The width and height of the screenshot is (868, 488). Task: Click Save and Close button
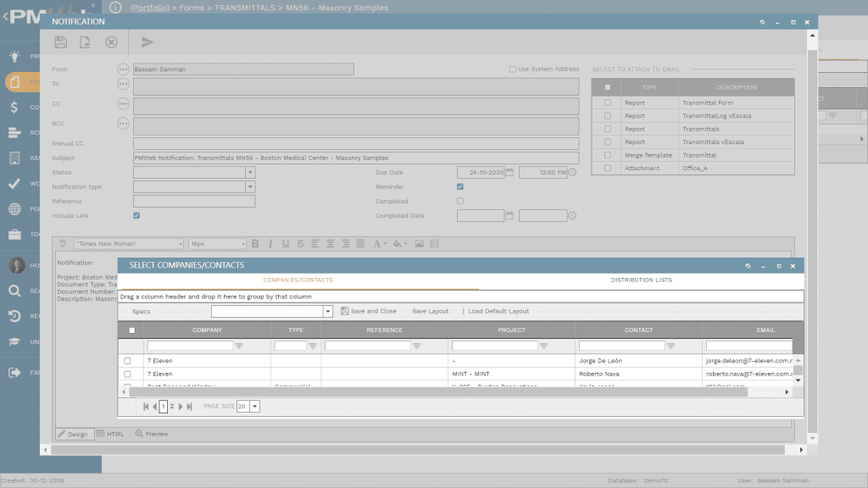[369, 312]
